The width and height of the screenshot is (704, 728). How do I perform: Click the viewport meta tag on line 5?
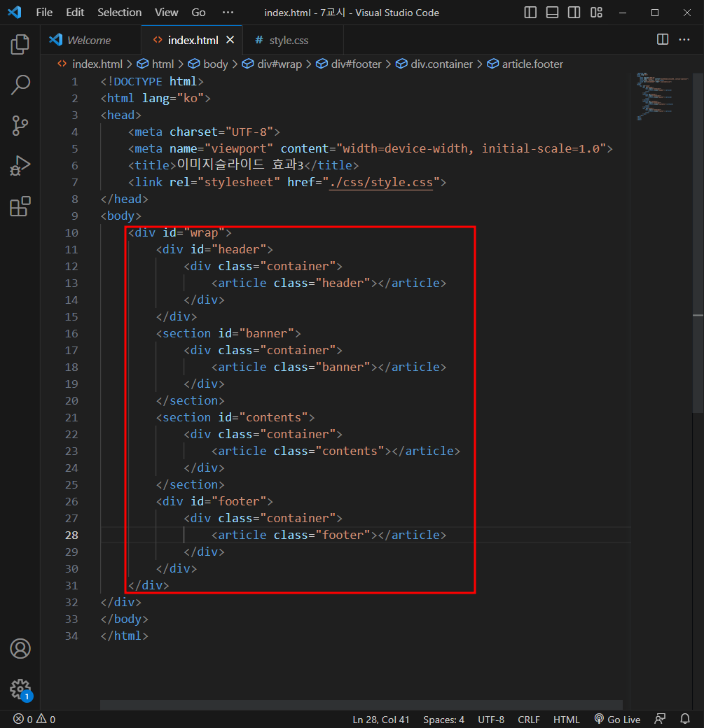point(371,148)
